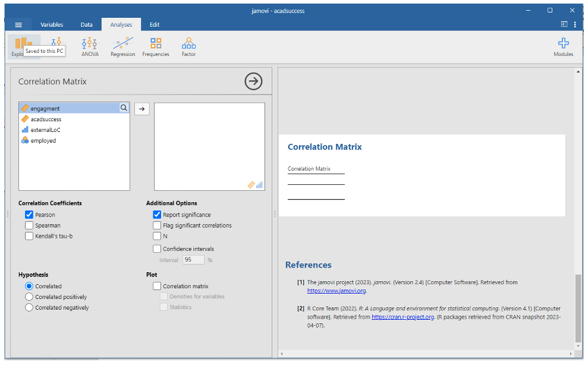Image resolution: width=588 pixels, height=365 pixels.
Task: Open the Frequencies analysis menu
Action: tap(156, 46)
